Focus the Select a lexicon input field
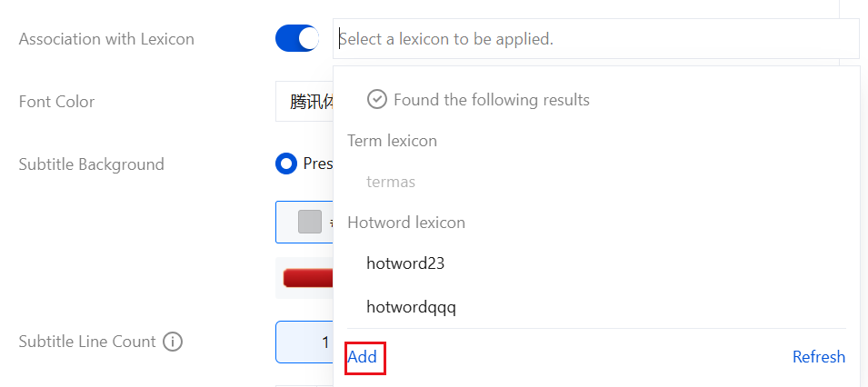 (x=595, y=39)
